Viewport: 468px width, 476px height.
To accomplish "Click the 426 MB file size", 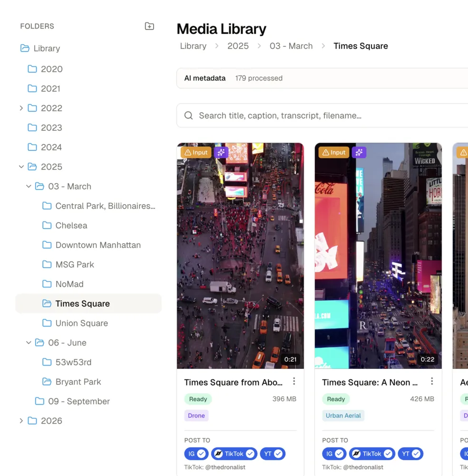I will [x=422, y=398].
